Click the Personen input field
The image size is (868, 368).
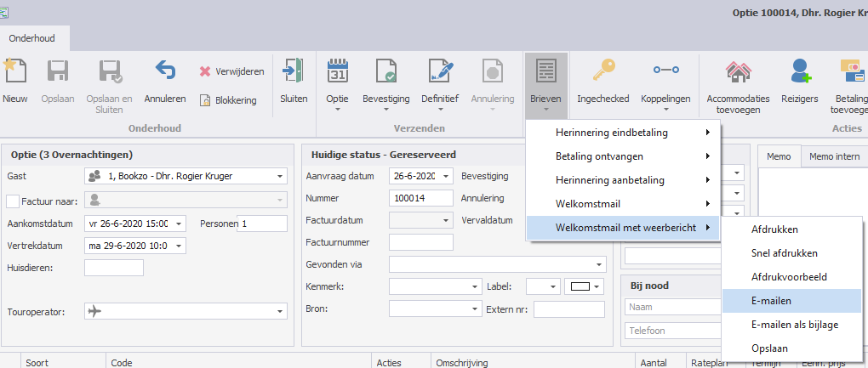coord(262,224)
